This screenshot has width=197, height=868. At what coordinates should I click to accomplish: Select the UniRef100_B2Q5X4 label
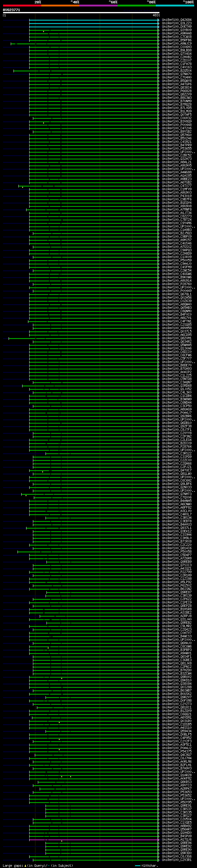pyautogui.click(x=177, y=71)
